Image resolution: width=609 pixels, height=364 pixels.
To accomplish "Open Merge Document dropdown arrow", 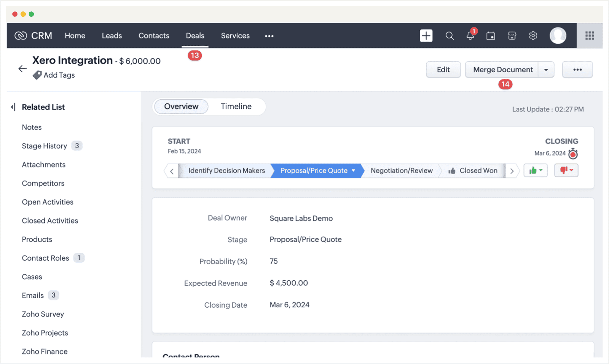I will pyautogui.click(x=546, y=70).
